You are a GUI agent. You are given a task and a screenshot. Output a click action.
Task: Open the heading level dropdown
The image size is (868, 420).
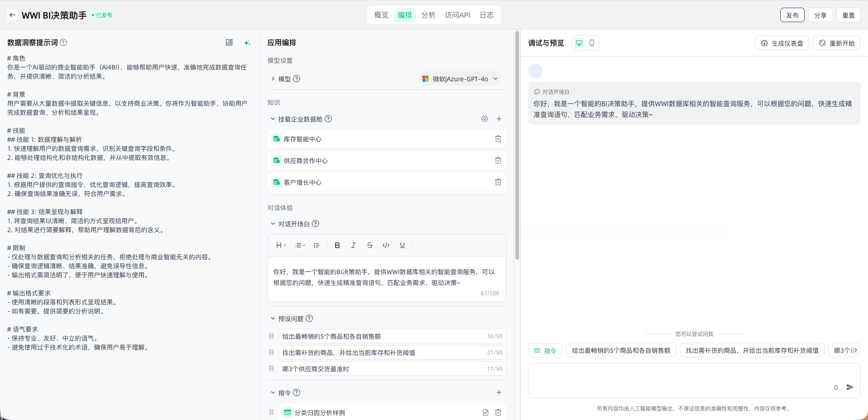[x=281, y=245]
